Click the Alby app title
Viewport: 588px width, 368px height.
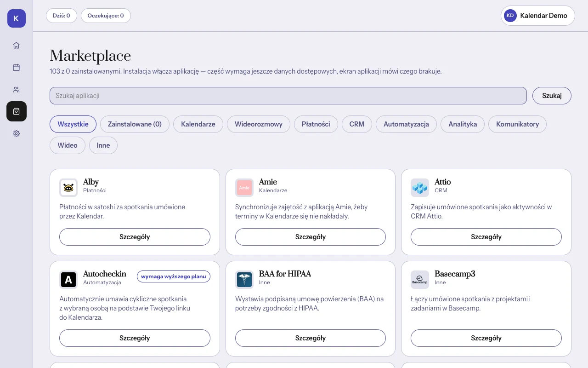tap(91, 182)
